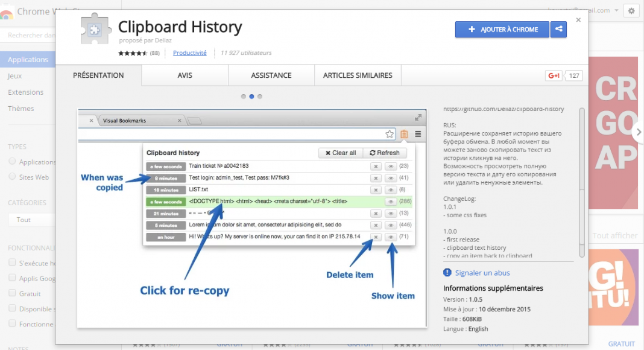This screenshot has height=350, width=644.
Task: Delete the Train ticket clipboard item
Action: click(376, 167)
